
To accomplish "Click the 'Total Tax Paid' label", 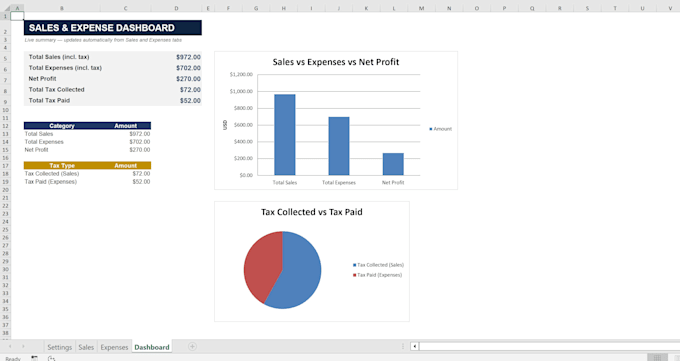I will click(x=49, y=100).
